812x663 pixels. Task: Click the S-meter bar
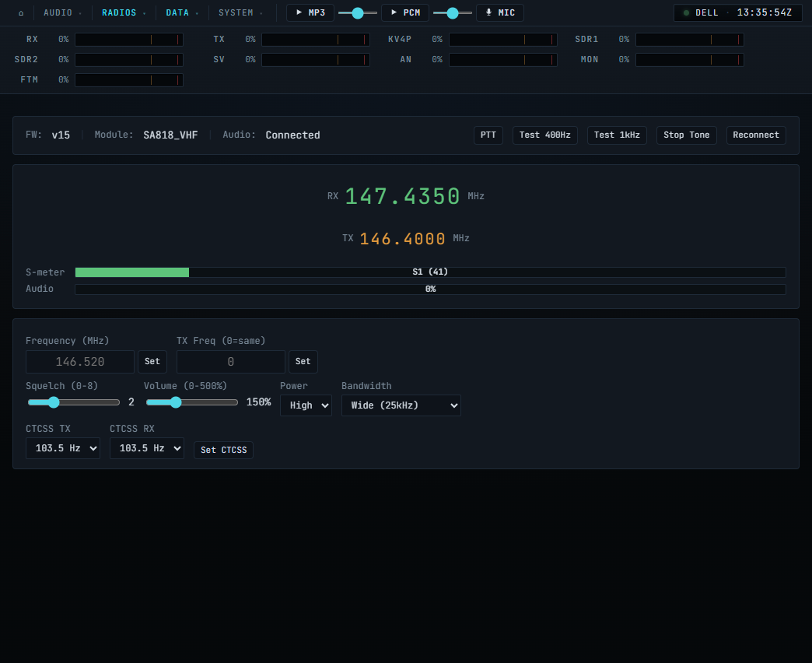430,272
